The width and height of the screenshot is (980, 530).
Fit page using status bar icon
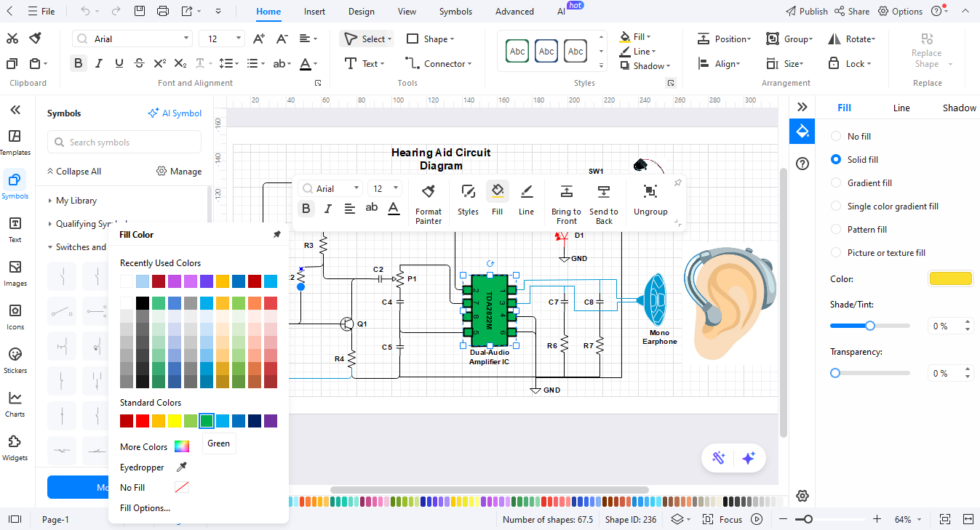pos(945,519)
